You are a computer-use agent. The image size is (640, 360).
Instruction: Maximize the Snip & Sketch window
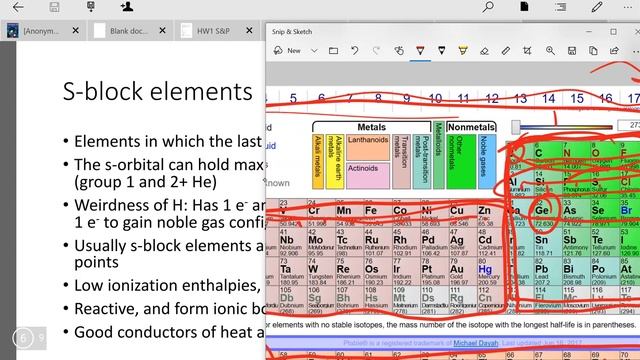[613, 31]
